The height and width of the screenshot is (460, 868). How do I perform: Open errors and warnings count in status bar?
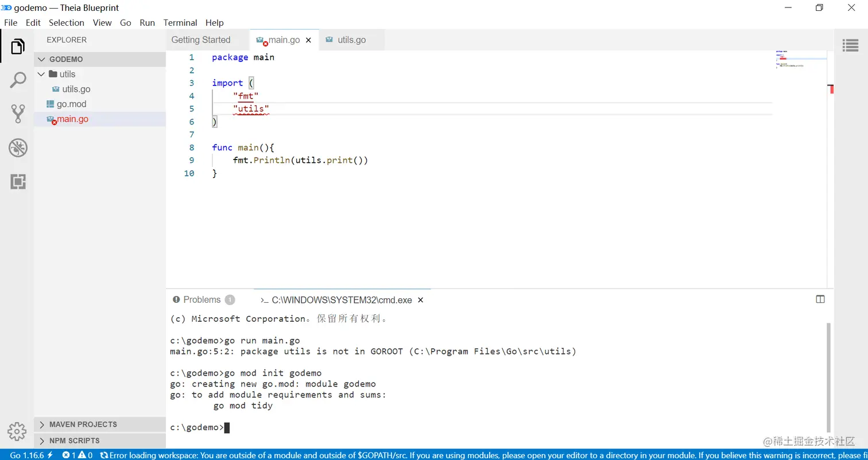click(x=77, y=455)
